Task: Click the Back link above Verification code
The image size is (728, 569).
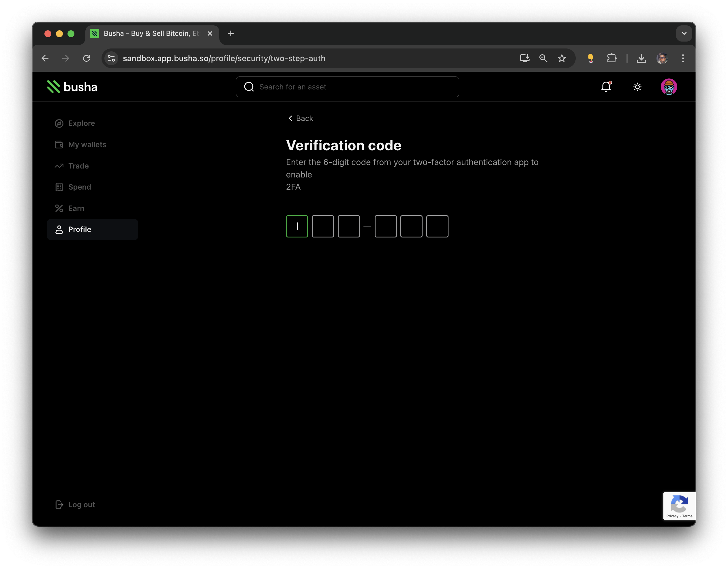Action: (300, 118)
